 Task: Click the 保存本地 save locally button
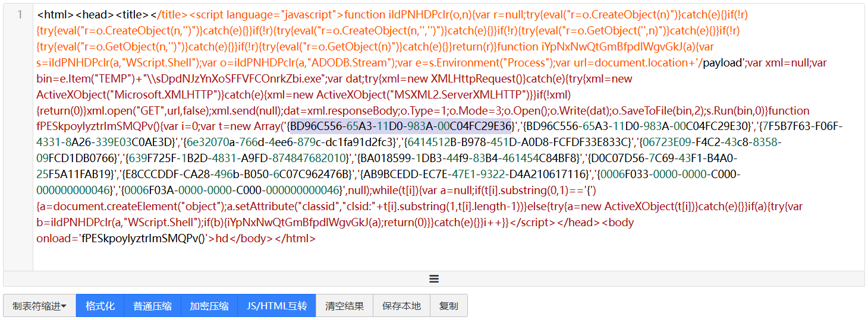(x=401, y=306)
